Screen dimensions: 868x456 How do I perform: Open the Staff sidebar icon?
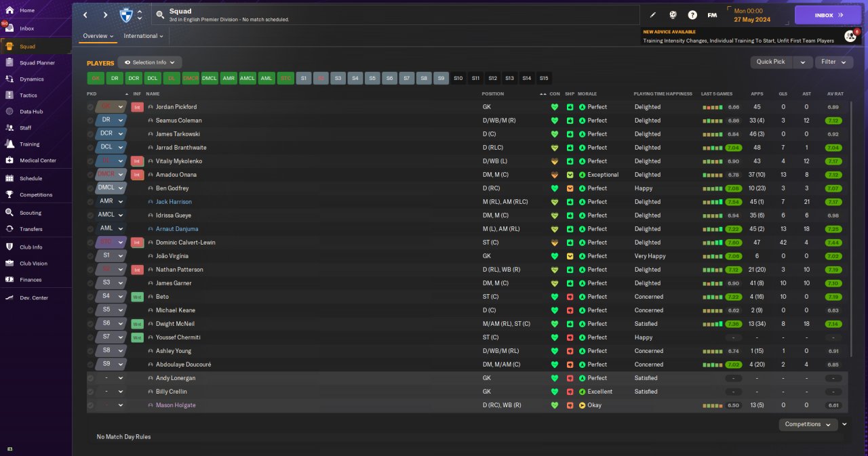[x=9, y=127]
